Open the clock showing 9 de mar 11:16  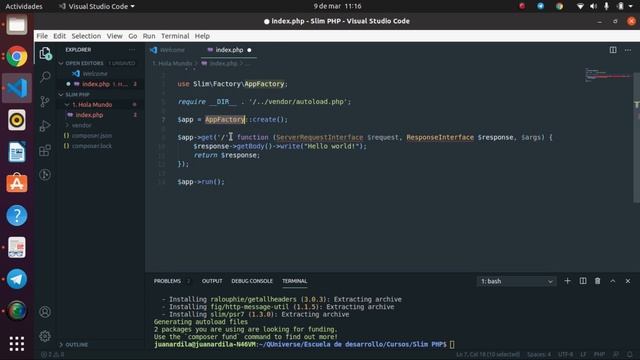click(x=337, y=6)
